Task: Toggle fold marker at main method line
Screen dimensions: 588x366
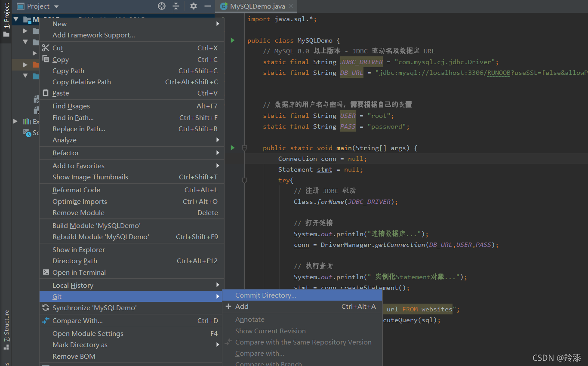Action: point(244,148)
